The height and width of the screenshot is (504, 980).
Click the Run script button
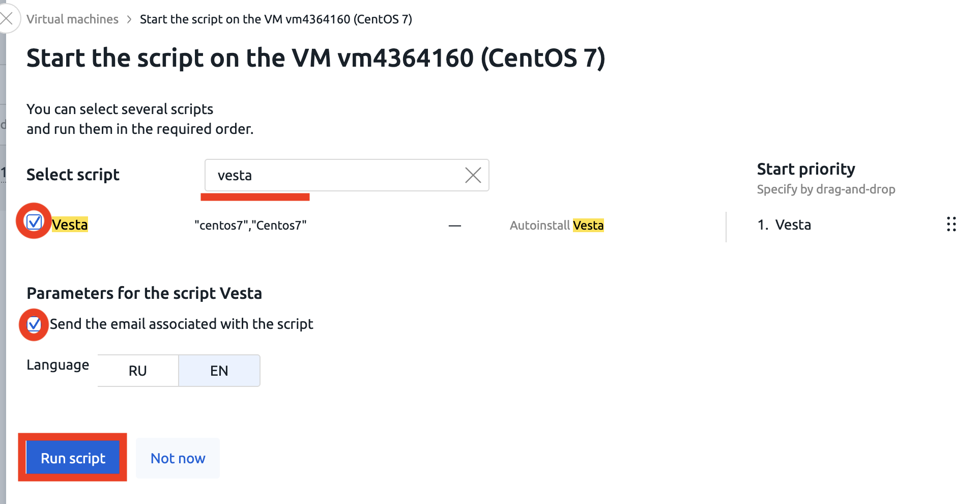pyautogui.click(x=73, y=458)
